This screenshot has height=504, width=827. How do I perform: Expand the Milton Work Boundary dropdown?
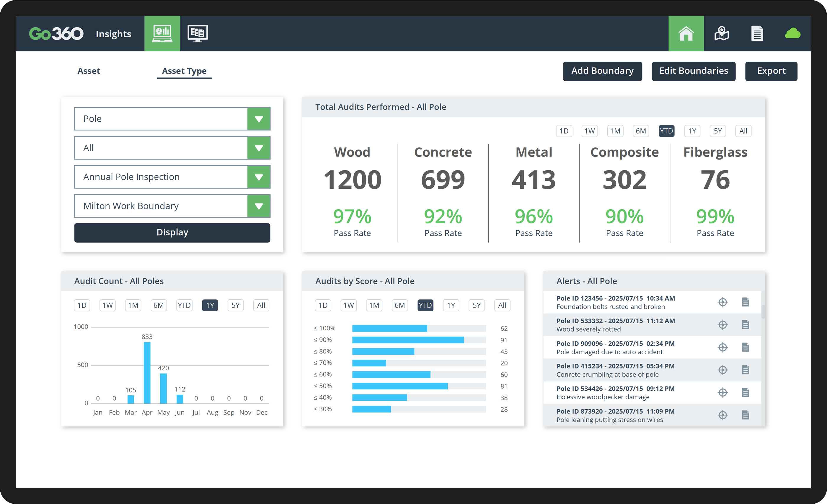pyautogui.click(x=258, y=206)
